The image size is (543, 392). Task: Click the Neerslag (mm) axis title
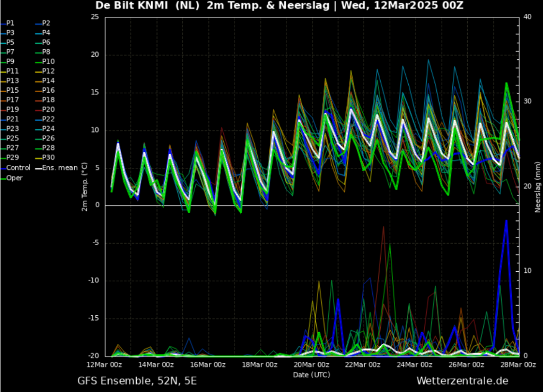tap(537, 186)
